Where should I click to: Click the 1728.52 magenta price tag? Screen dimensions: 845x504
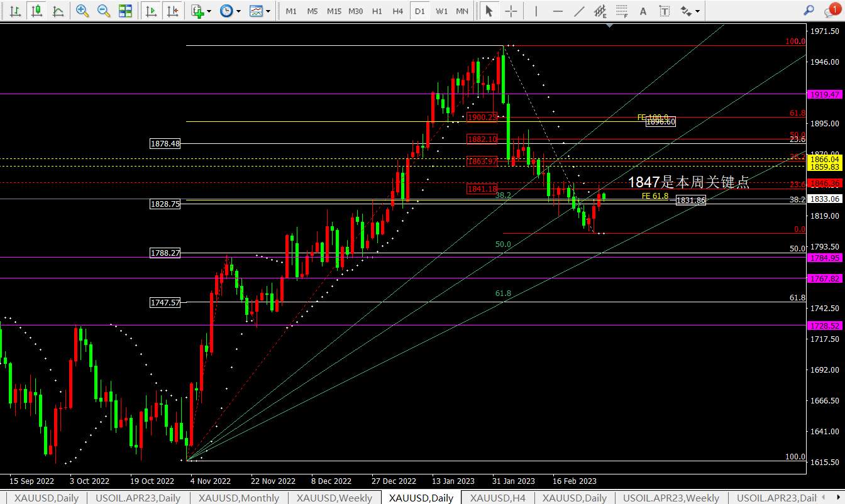tap(826, 326)
